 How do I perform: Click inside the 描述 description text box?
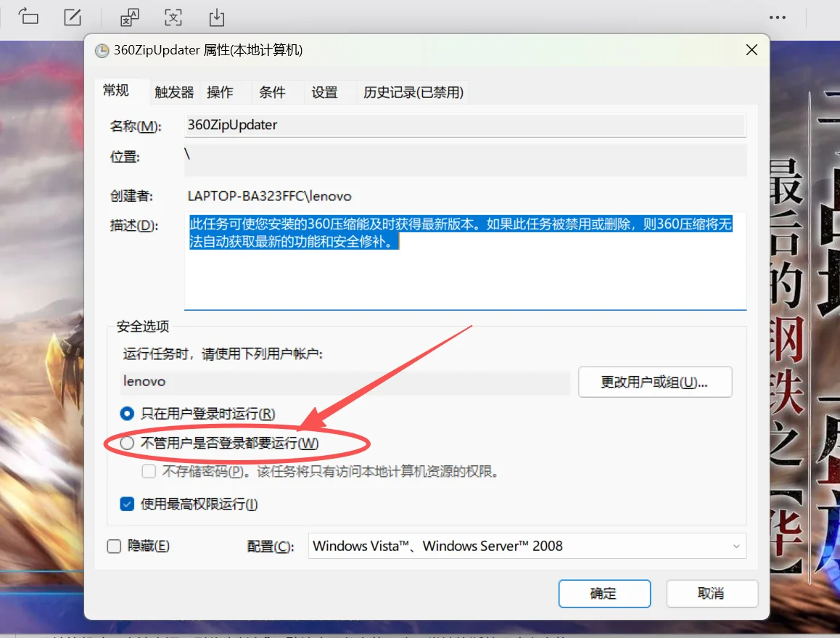465,261
